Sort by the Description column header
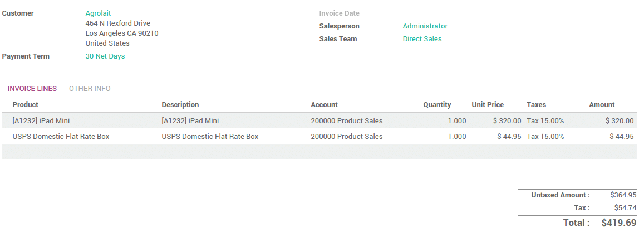This screenshot has width=644, height=232. [180, 105]
